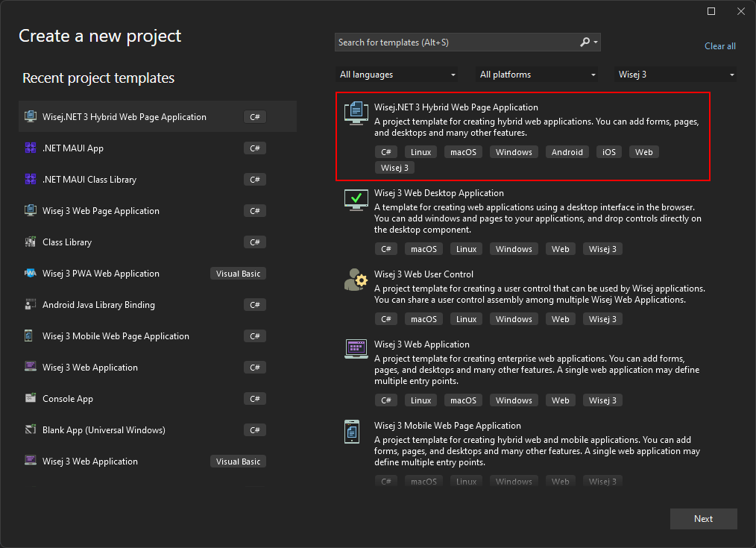Select recent .NET MAUI App row
756x548 pixels.
click(157, 148)
